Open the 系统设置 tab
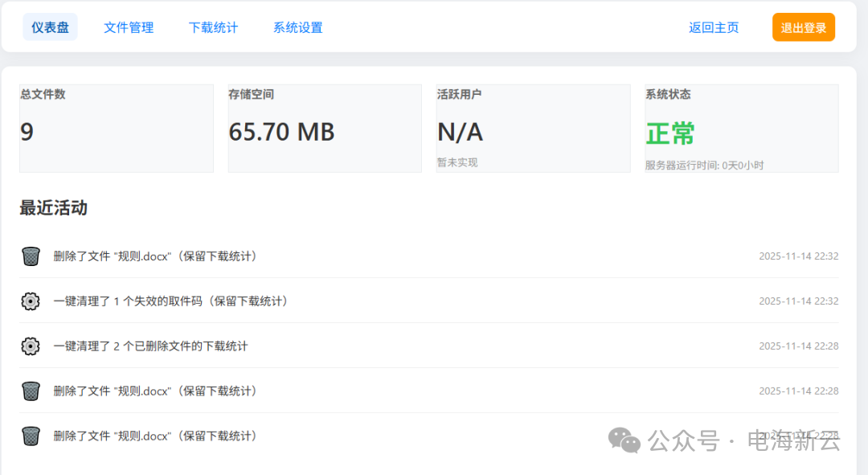This screenshot has height=475, width=868. [297, 27]
